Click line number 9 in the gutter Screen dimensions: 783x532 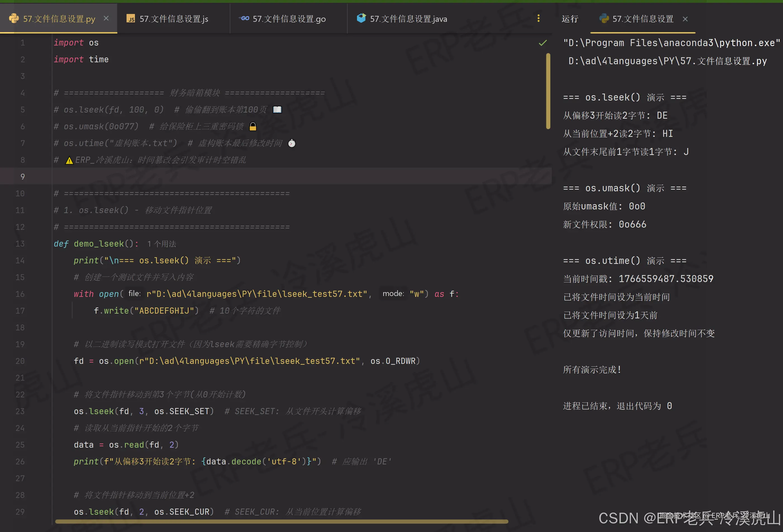click(x=23, y=176)
